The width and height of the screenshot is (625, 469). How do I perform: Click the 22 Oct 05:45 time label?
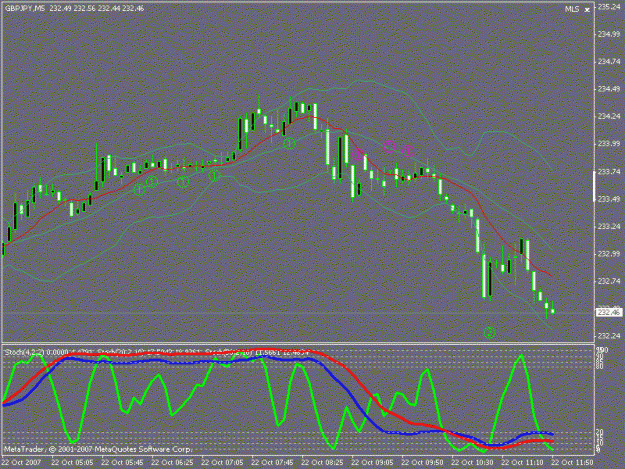[x=122, y=462]
